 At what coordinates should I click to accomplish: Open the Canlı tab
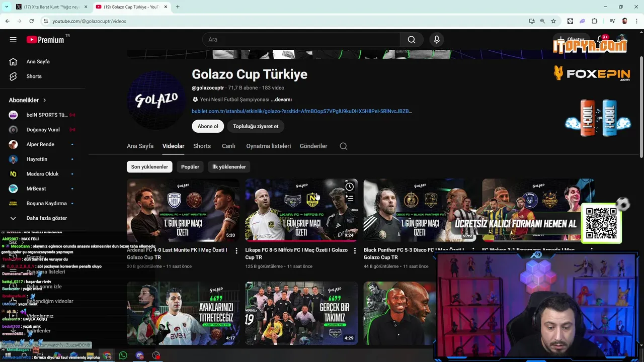228,146
